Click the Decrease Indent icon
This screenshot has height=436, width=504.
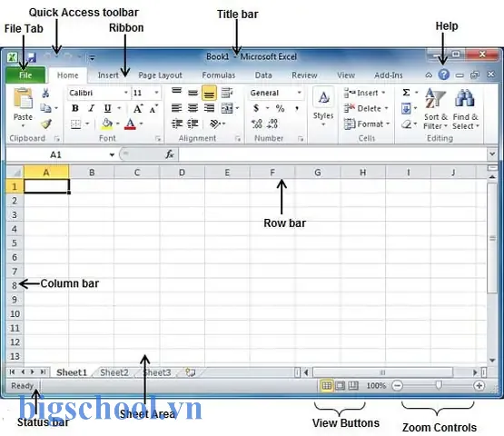(177, 124)
